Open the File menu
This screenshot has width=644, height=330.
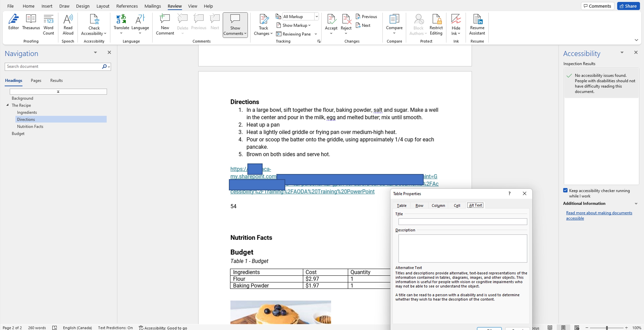(x=11, y=6)
